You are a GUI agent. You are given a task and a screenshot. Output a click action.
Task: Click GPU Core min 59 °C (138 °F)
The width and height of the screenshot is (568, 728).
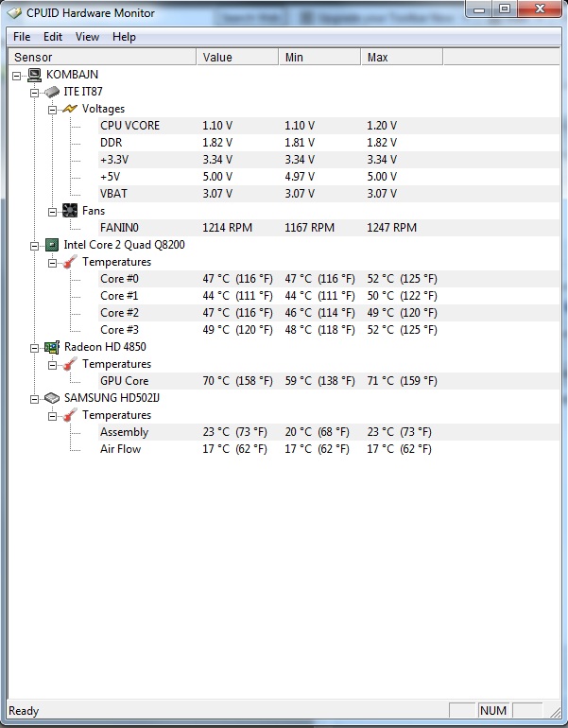[319, 381]
